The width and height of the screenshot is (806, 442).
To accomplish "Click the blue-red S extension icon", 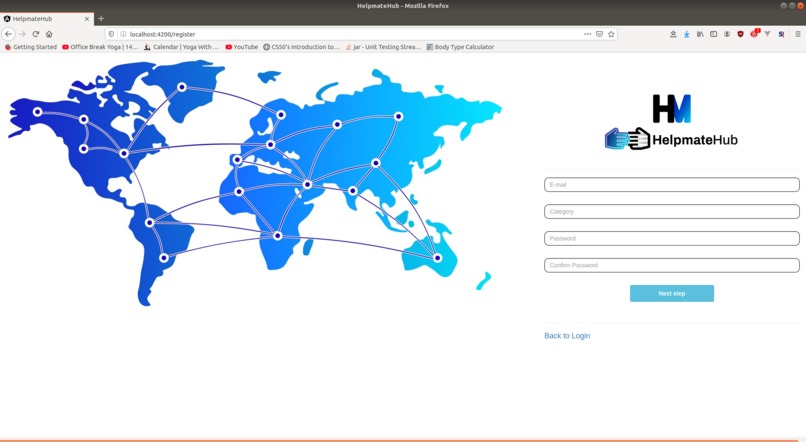I will (x=781, y=34).
